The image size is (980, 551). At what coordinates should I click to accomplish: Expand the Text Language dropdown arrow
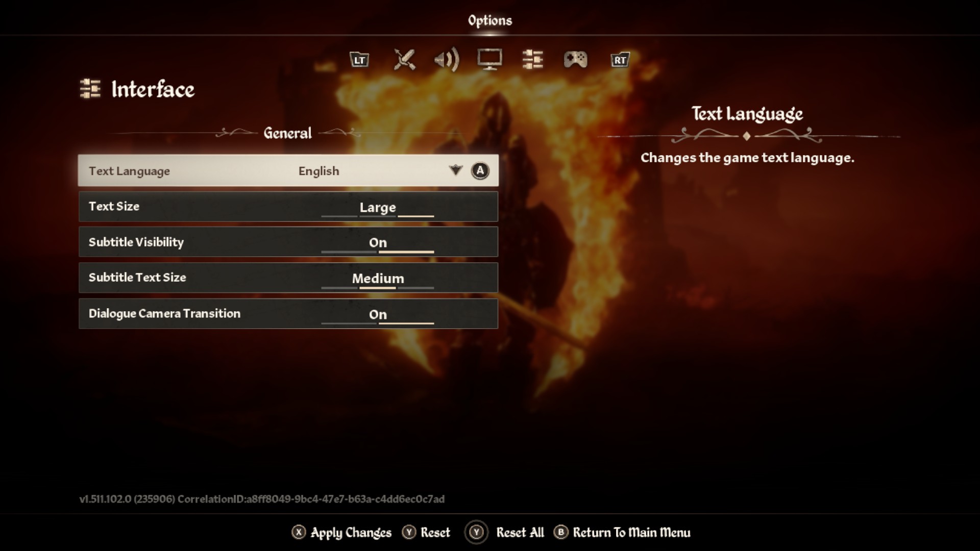(x=455, y=170)
